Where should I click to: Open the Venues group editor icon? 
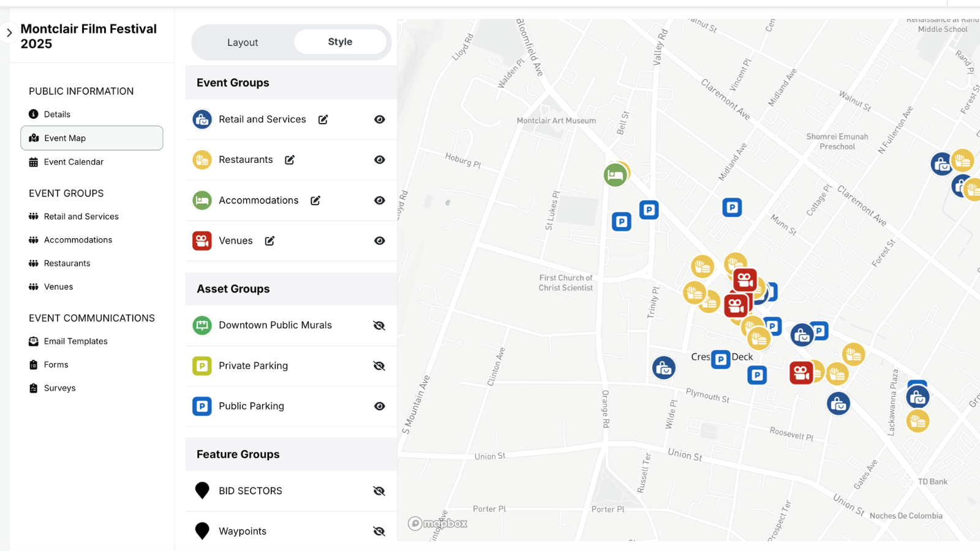coord(269,241)
